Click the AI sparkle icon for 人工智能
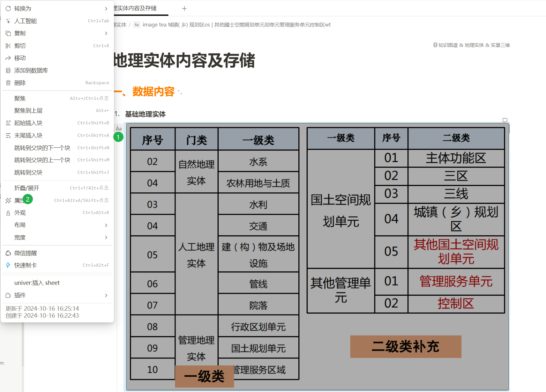Viewport: 546px width, 392px height. pos(8,21)
